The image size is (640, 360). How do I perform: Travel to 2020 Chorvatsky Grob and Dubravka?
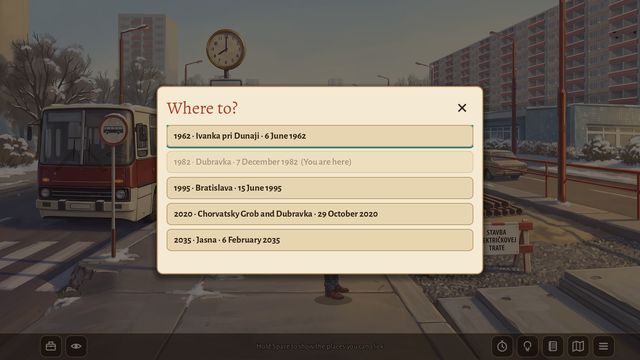point(320,214)
